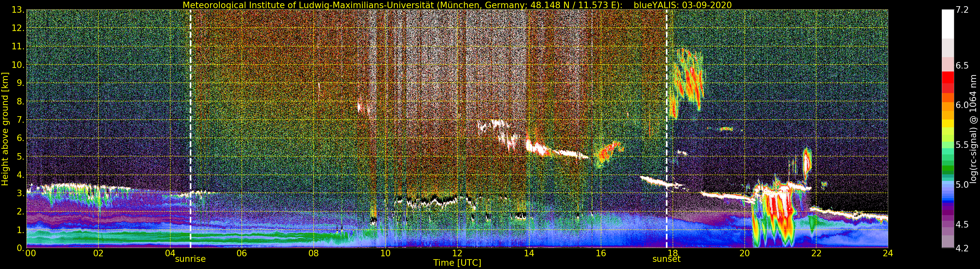980x269 pixels.
Task: Click the "11." height axis tick label
Action: [19, 47]
